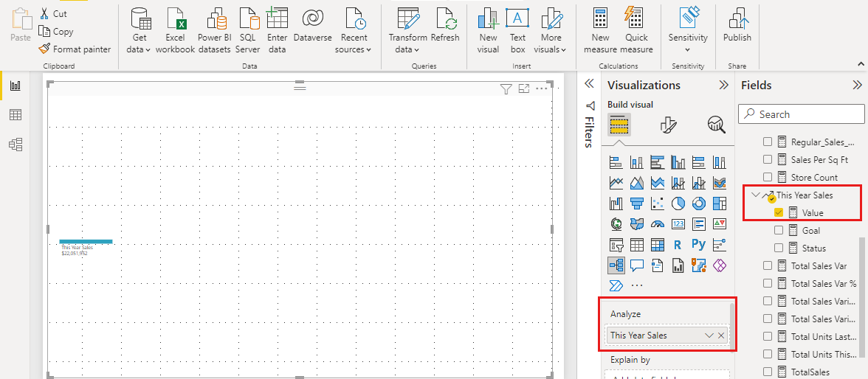The height and width of the screenshot is (379, 868).
Task: Select the R script visual
Action: tap(678, 245)
